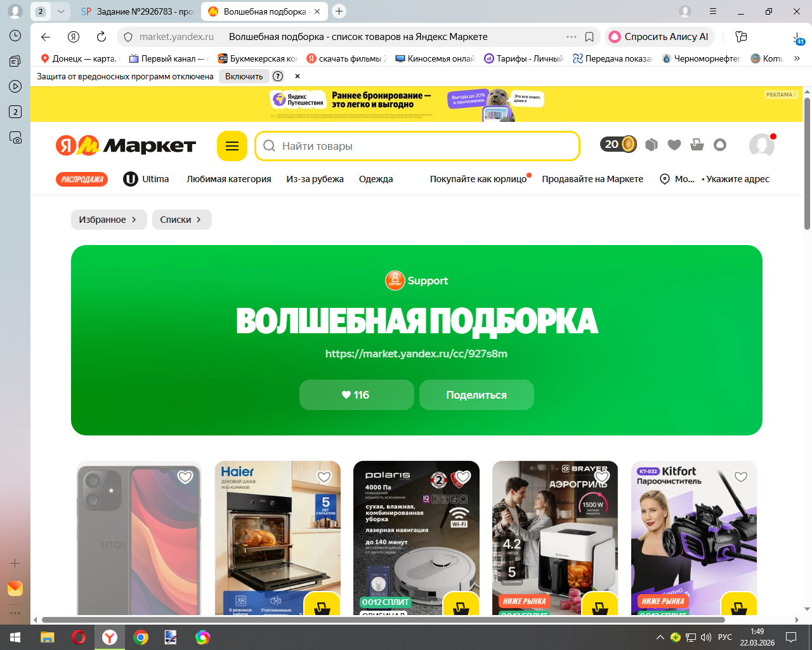Image resolution: width=812 pixels, height=650 pixels.
Task: Open a new browser tab
Action: click(x=339, y=11)
